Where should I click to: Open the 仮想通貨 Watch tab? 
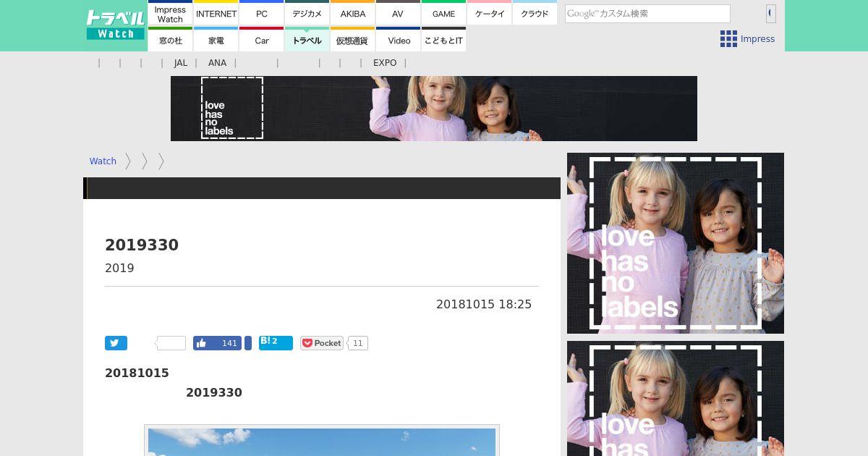tap(353, 40)
